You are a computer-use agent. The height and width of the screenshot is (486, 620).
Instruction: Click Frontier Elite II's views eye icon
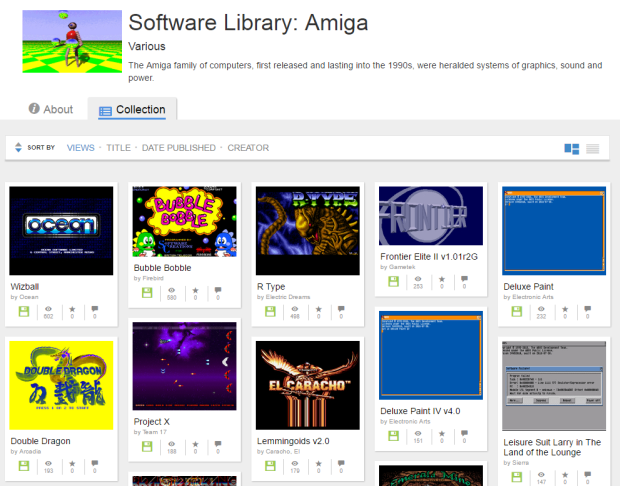coord(418,279)
